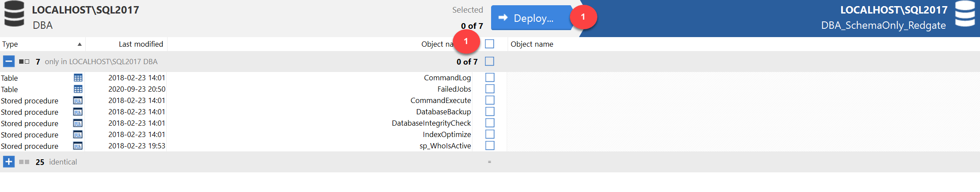Image resolution: width=980 pixels, height=192 pixels.
Task: Click the table icon in the CommandLog row
Action: pyautogui.click(x=78, y=78)
